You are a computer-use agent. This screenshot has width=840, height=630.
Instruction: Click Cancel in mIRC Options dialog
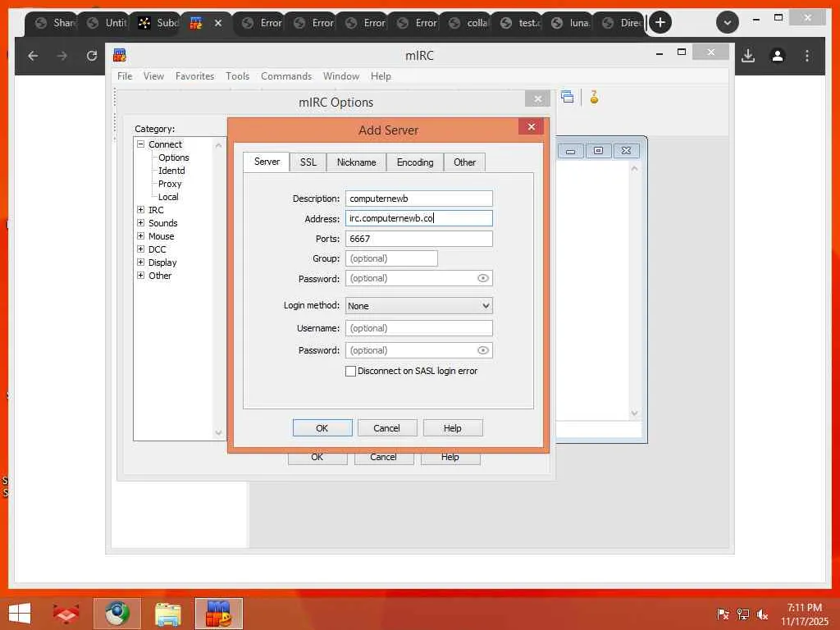coord(384,458)
